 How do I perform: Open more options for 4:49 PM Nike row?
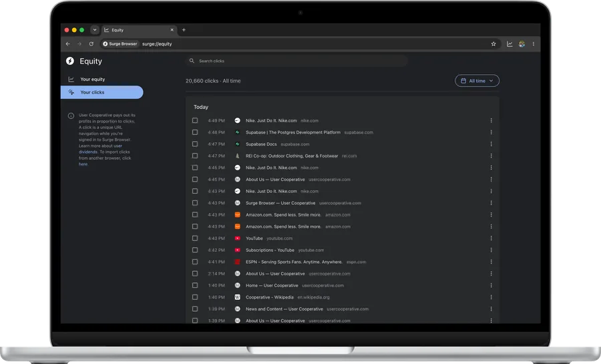coord(491,121)
